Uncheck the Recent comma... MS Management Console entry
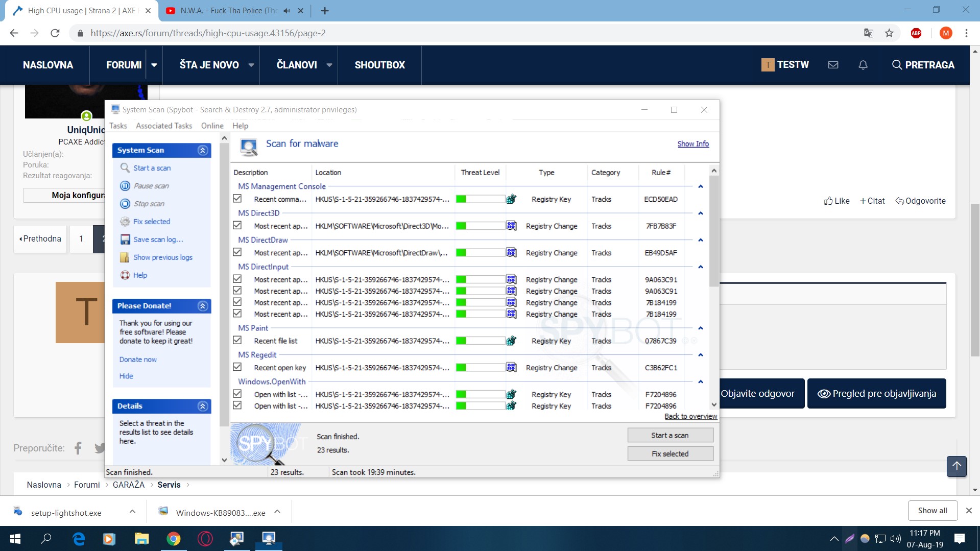Image resolution: width=980 pixels, height=551 pixels. click(x=237, y=199)
